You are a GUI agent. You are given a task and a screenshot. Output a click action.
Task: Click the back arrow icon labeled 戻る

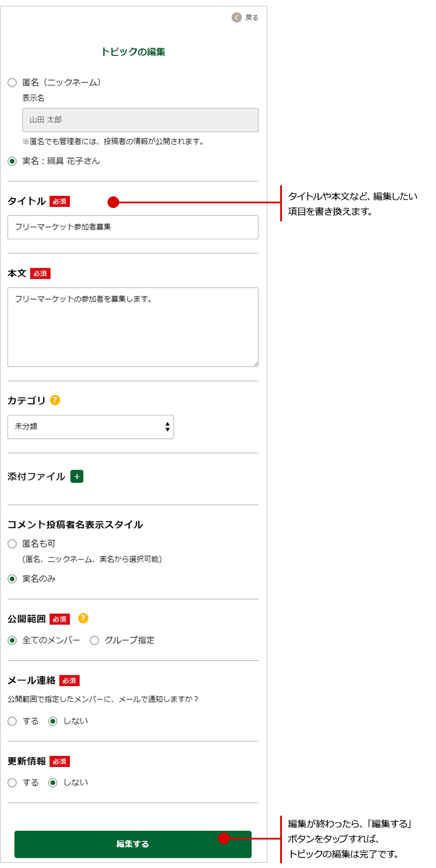pyautogui.click(x=237, y=17)
